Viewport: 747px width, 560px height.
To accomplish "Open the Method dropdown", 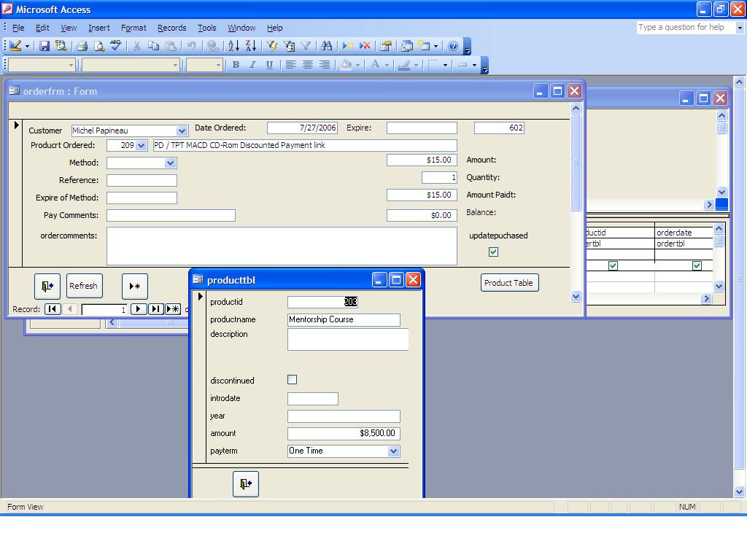I will coord(170,163).
